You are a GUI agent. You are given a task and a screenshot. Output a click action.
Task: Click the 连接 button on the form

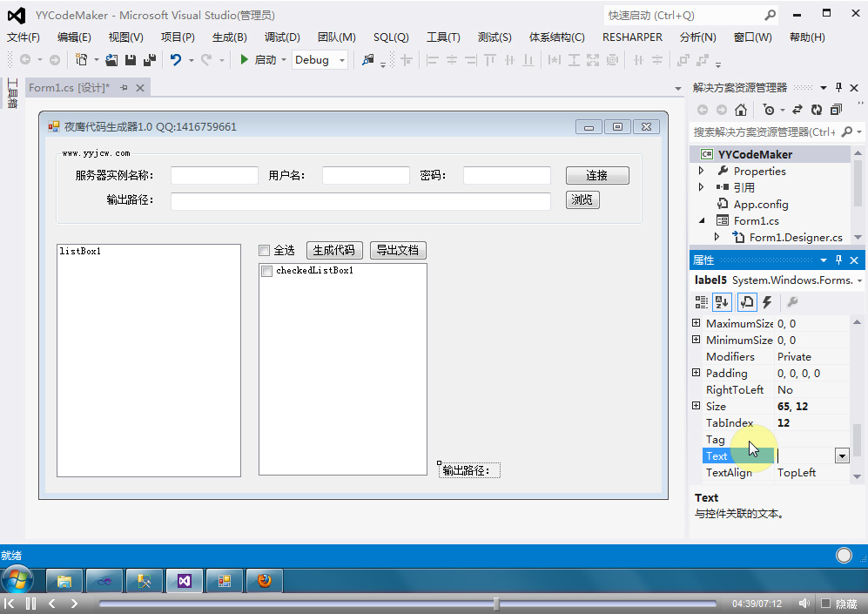(597, 176)
